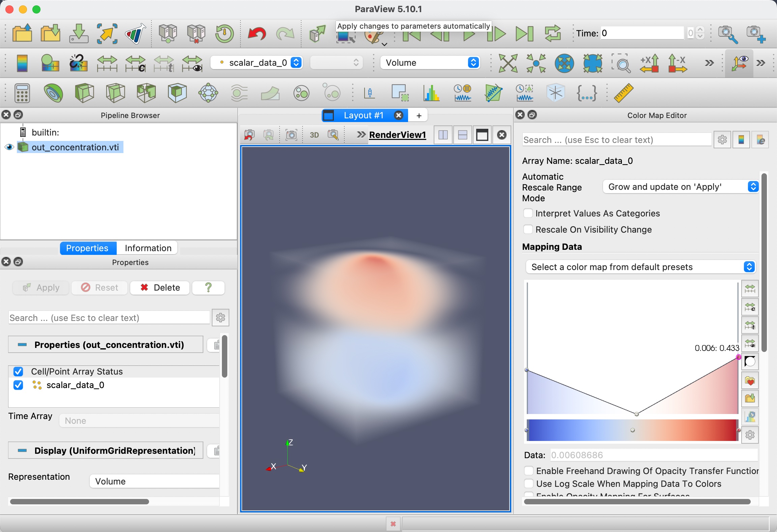777x532 pixels.
Task: Click the Delete button
Action: [x=160, y=288]
